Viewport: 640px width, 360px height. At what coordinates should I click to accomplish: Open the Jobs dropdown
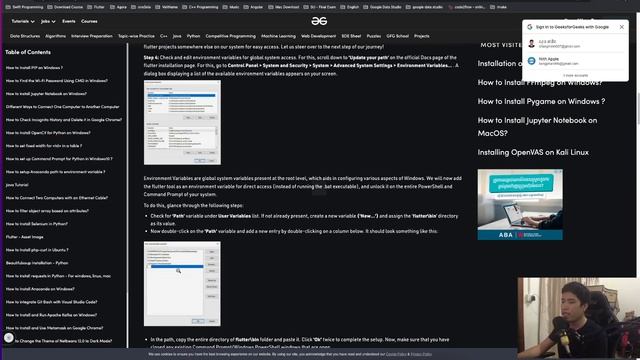click(x=48, y=21)
